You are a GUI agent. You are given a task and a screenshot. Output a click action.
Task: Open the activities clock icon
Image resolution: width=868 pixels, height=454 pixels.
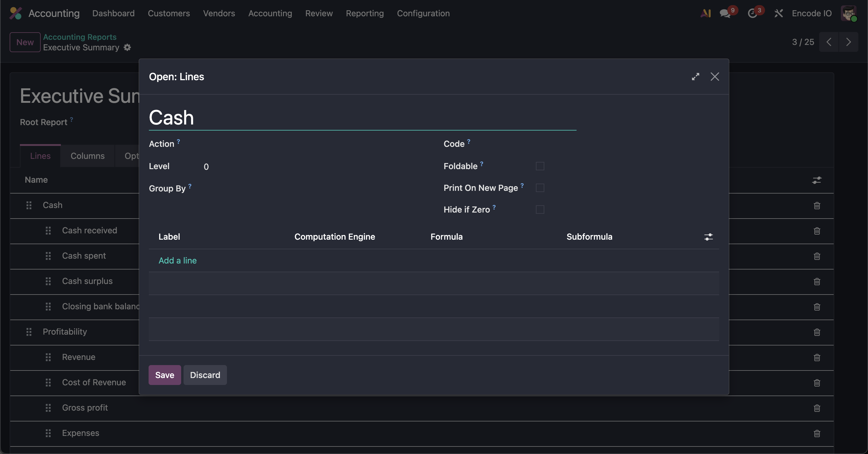(752, 14)
